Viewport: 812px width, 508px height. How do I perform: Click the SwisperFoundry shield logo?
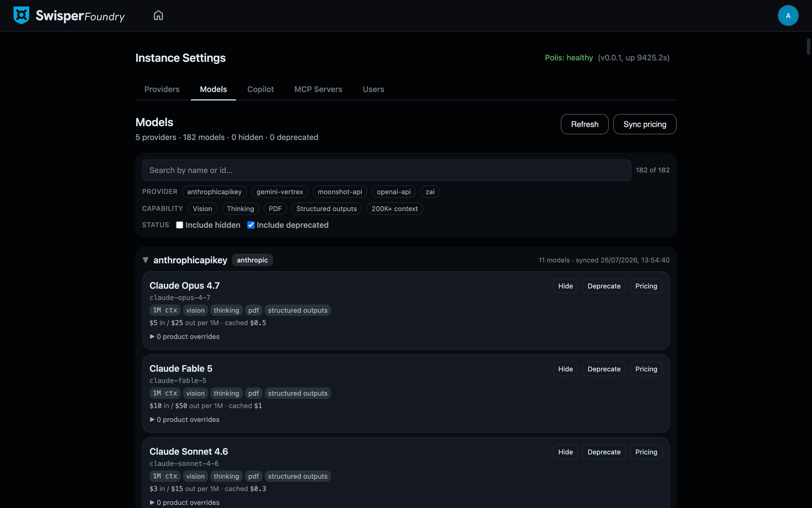(x=21, y=16)
